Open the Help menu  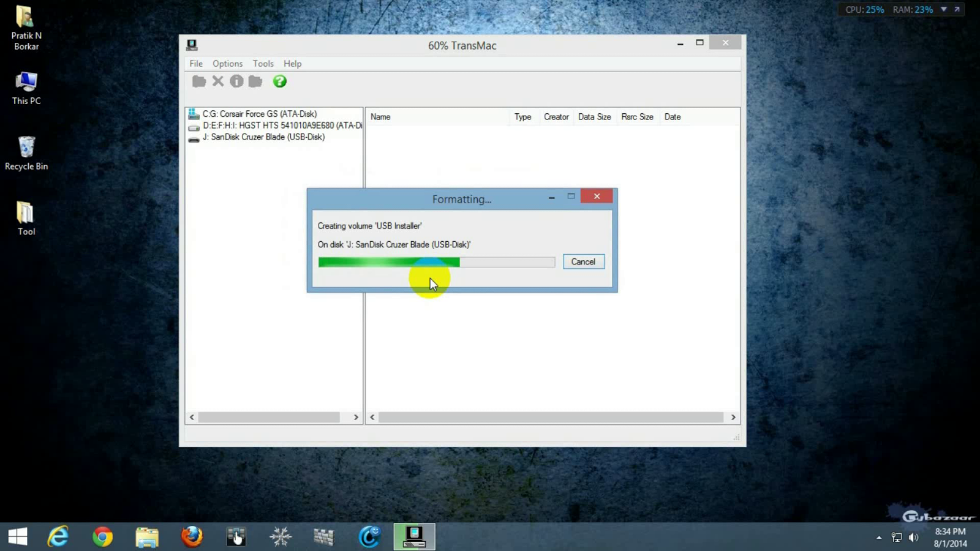tap(293, 64)
